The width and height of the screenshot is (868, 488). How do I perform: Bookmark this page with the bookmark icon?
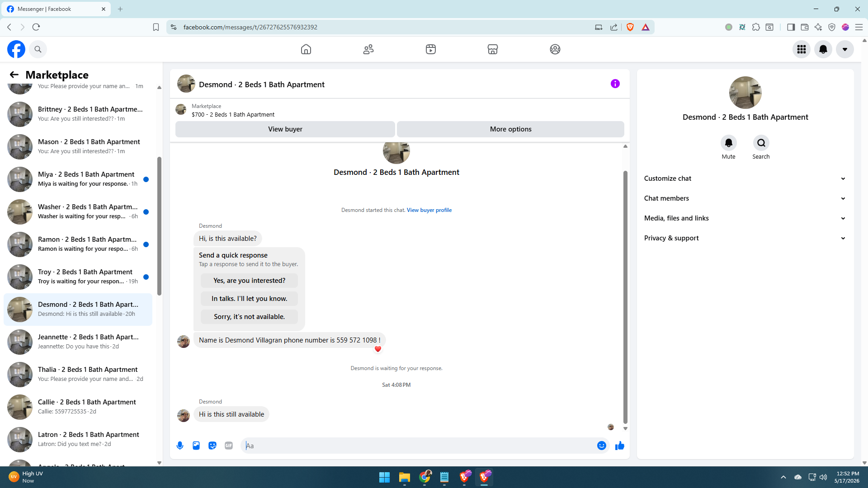[x=156, y=27]
